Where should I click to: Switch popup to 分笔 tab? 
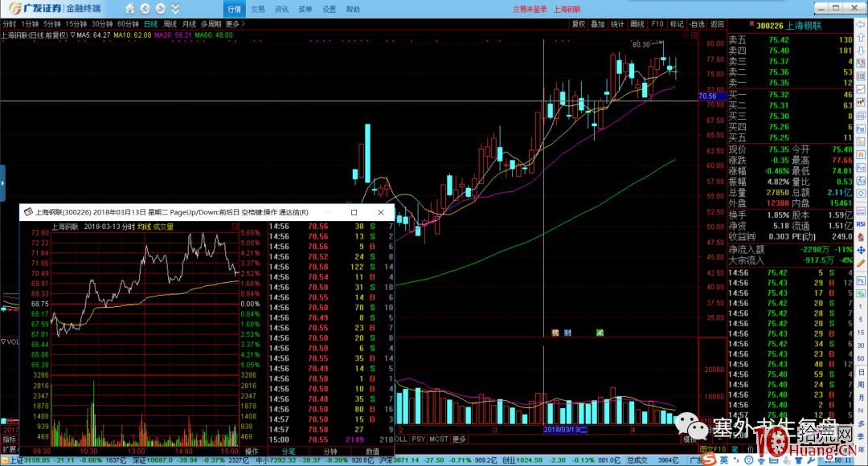[x=289, y=451]
